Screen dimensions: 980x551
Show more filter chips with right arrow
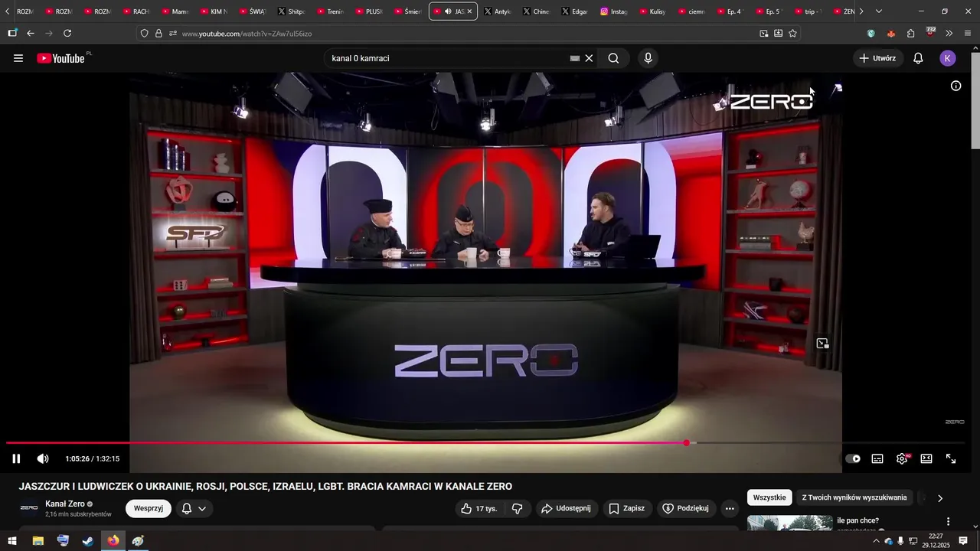940,498
